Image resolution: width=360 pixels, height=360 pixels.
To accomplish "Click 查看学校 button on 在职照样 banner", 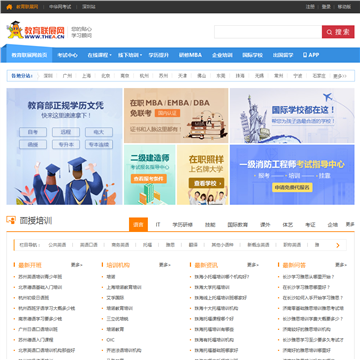I will point(207,183).
